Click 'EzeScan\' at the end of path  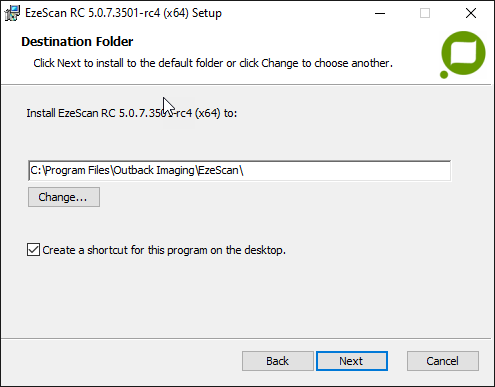point(221,170)
